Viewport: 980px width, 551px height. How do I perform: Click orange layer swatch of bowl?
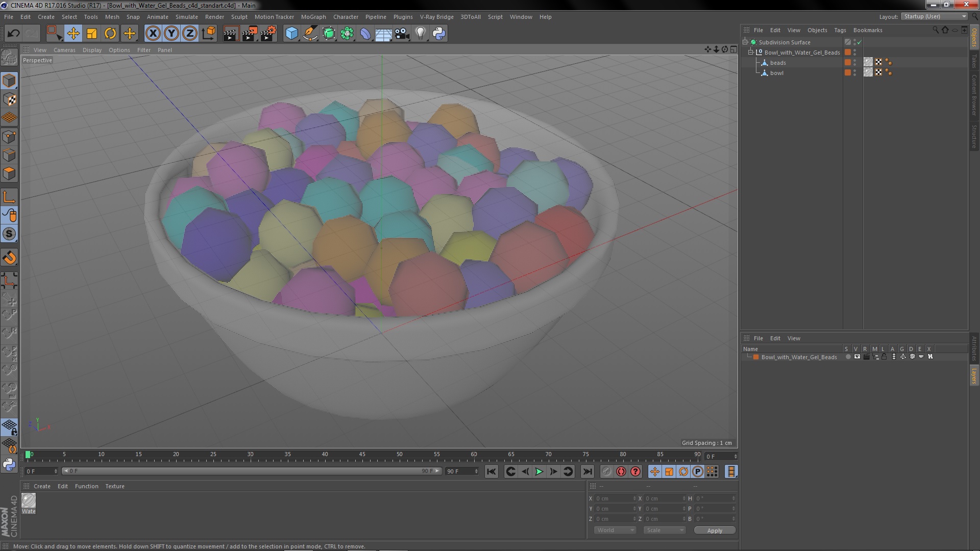coord(848,72)
